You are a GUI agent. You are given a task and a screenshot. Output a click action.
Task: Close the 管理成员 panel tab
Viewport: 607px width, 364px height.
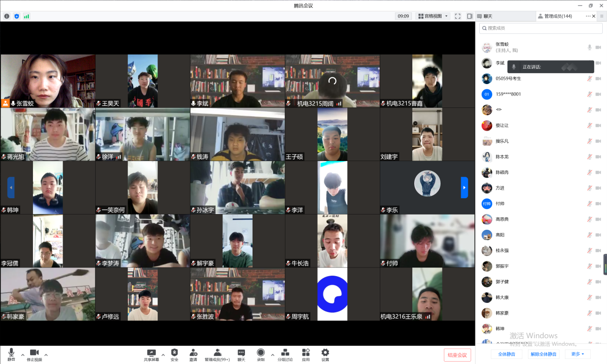click(x=594, y=16)
